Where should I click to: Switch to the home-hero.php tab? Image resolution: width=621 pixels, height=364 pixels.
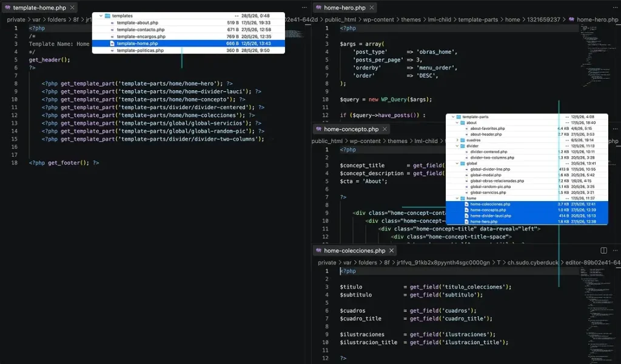345,7
